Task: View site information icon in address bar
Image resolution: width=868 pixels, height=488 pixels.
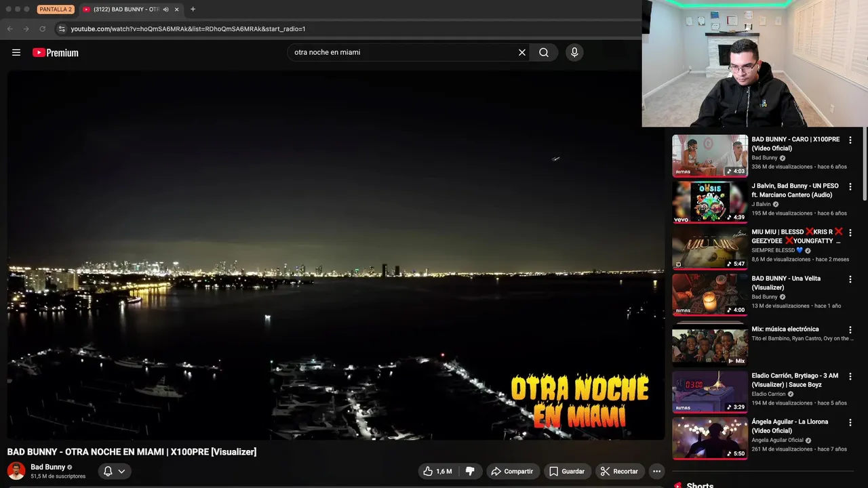Action: 62,29
